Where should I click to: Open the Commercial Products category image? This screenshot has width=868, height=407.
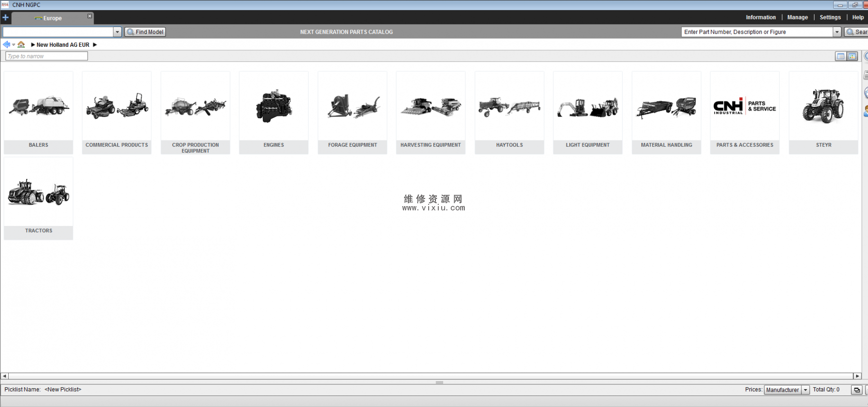pos(117,106)
